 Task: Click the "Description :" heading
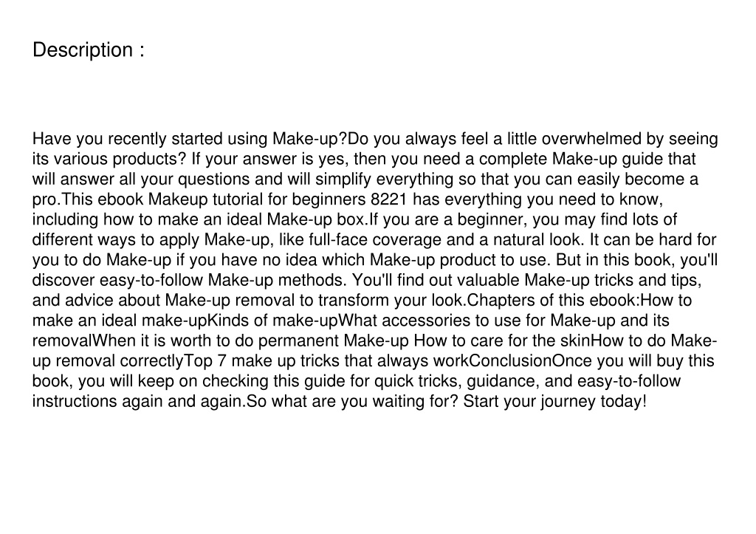(x=89, y=50)
